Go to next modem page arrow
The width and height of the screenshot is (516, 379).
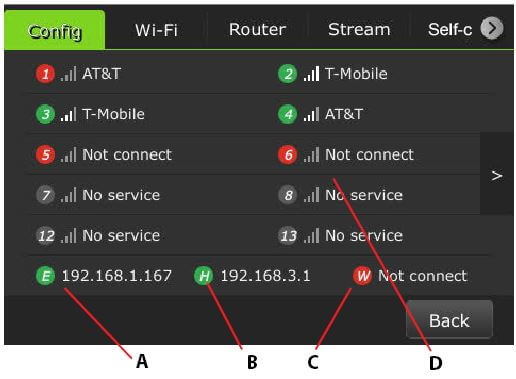[x=497, y=174]
